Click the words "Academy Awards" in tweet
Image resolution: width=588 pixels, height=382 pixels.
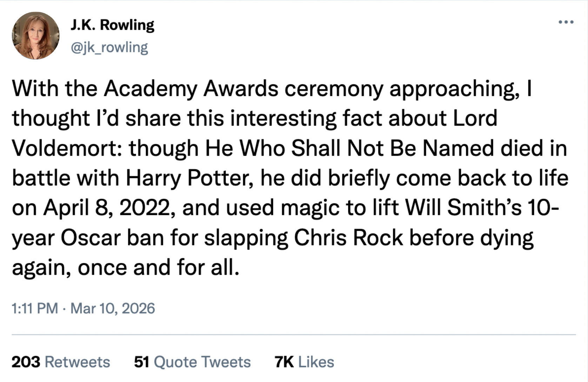[x=191, y=88]
